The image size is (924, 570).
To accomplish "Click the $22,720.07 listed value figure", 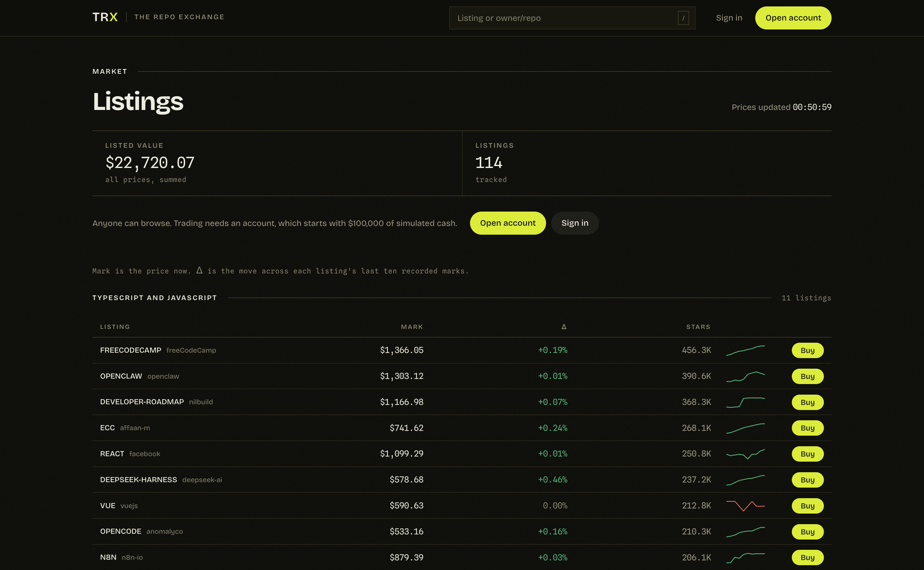I will tap(150, 163).
